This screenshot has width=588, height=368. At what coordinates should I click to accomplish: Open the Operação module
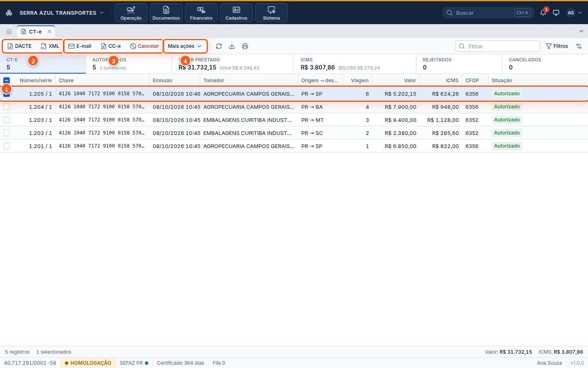[x=131, y=13]
